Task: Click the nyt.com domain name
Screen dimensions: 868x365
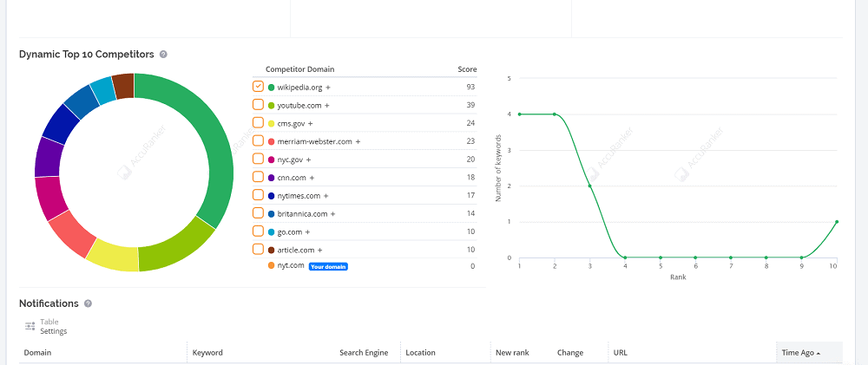Action: pyautogui.click(x=291, y=265)
